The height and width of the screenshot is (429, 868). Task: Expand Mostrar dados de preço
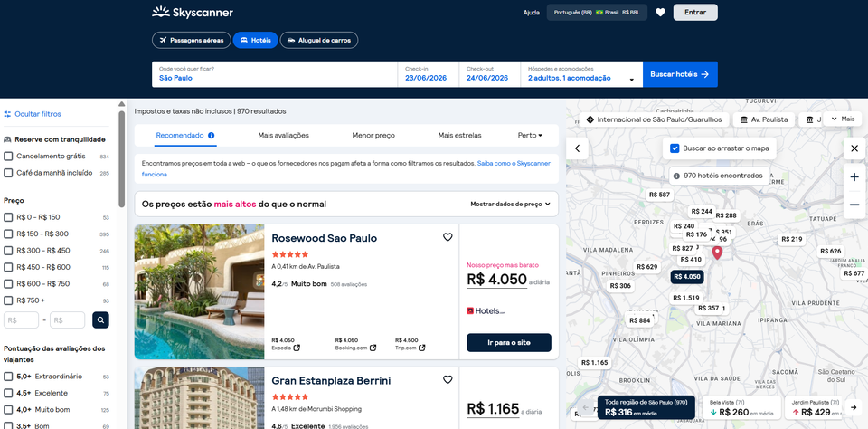(x=510, y=204)
